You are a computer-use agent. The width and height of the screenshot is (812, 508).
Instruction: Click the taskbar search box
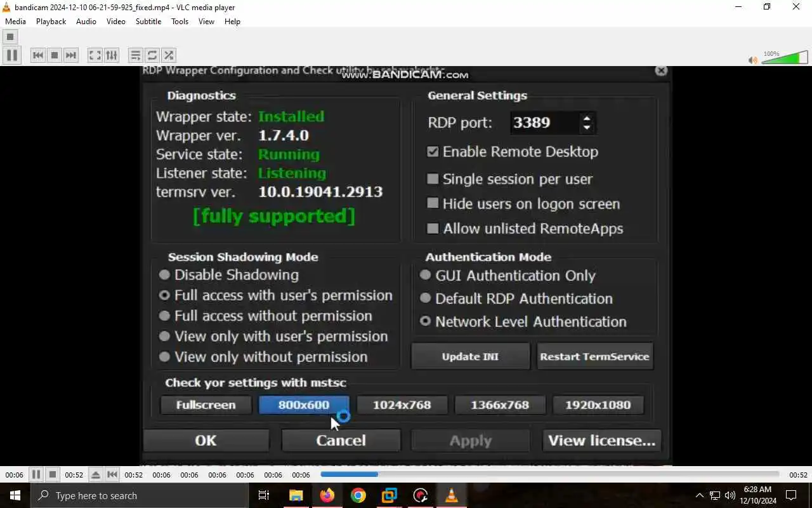pyautogui.click(x=140, y=495)
